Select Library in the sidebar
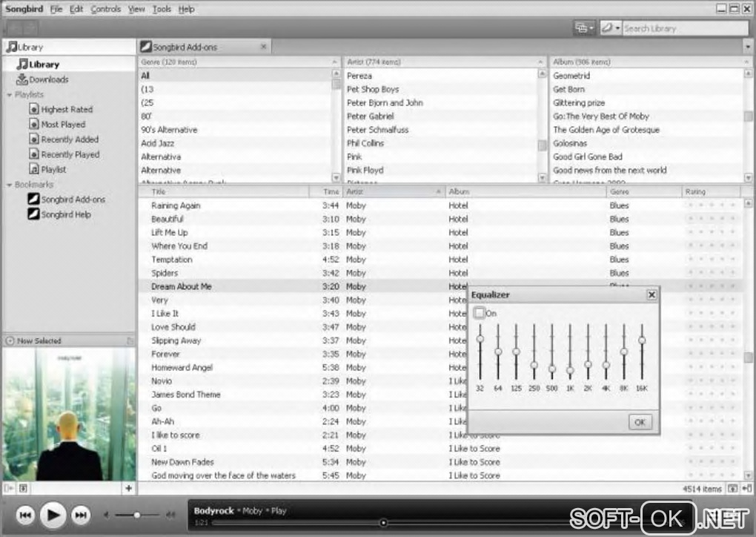This screenshot has height=537, width=756. coord(70,65)
